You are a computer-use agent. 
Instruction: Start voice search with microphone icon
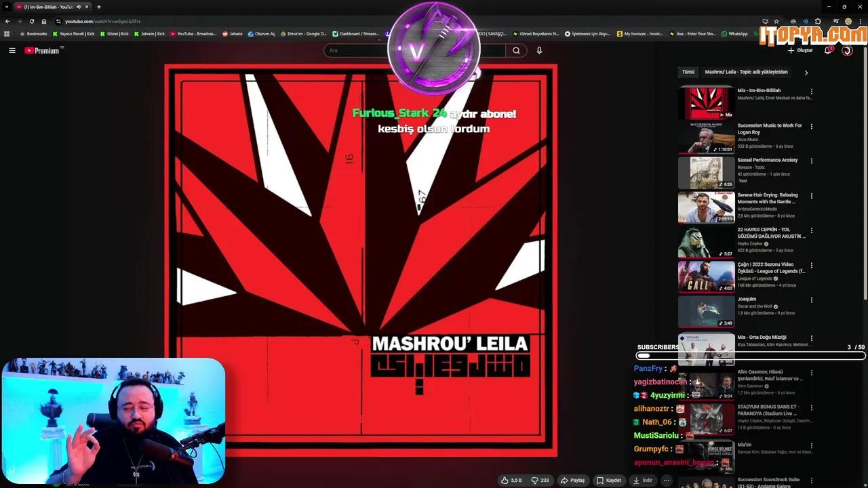click(539, 50)
